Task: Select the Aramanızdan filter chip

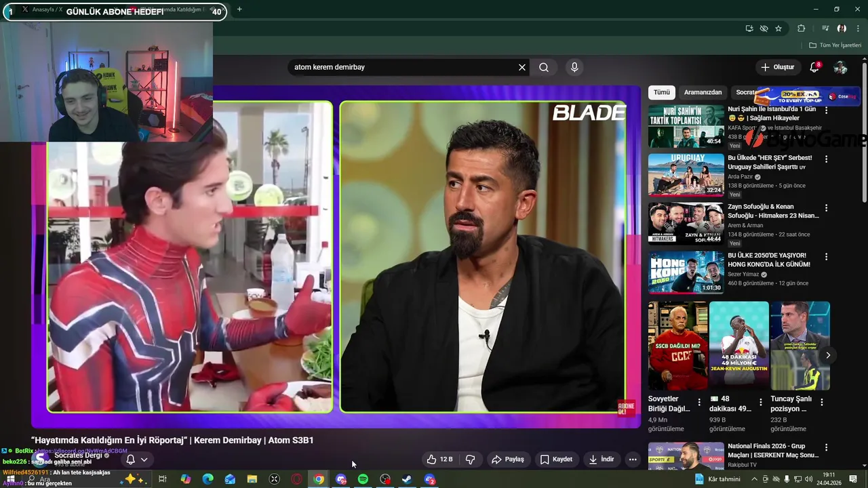Action: pos(703,92)
